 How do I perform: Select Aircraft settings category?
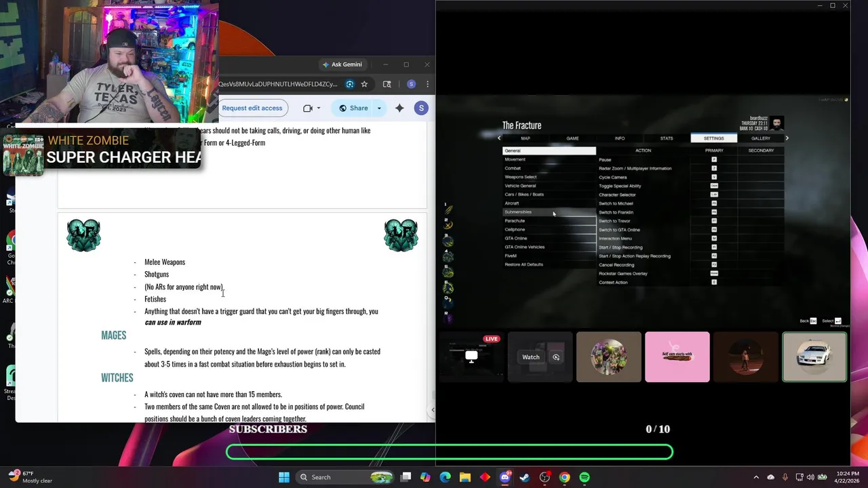[x=549, y=203]
